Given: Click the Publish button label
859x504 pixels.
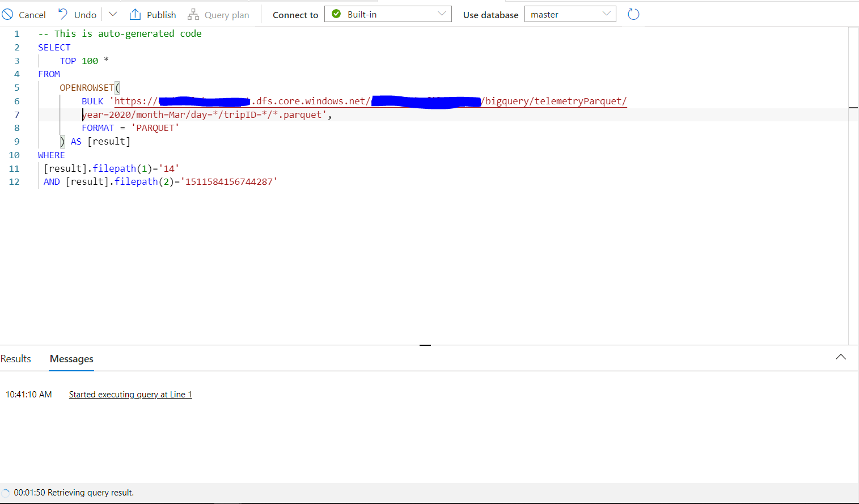Looking at the screenshot, I should 160,14.
